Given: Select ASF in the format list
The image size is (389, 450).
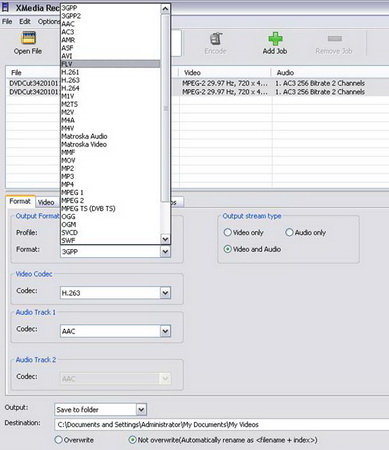Looking at the screenshot, I should click(x=110, y=48).
